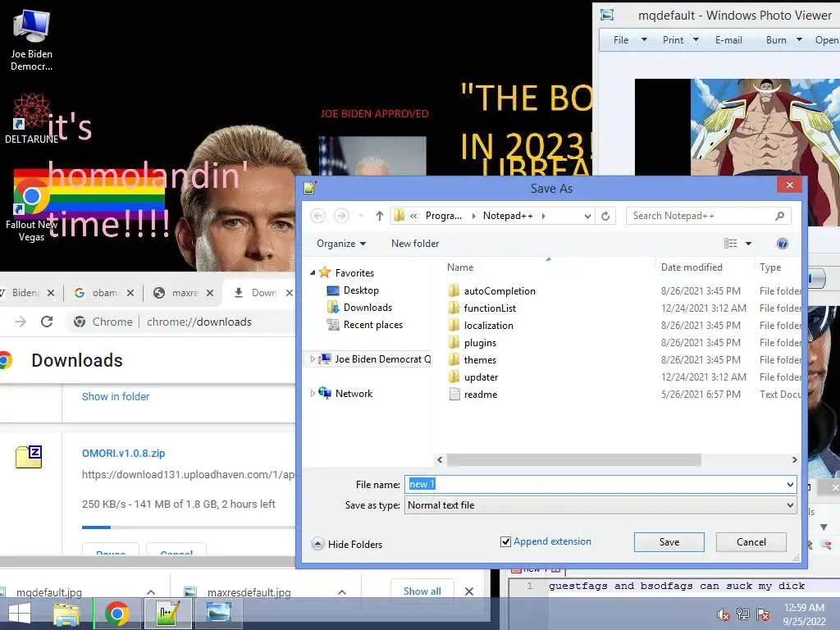Image resolution: width=840 pixels, height=630 pixels.
Task: Open the network tray icon
Action: pos(743,614)
